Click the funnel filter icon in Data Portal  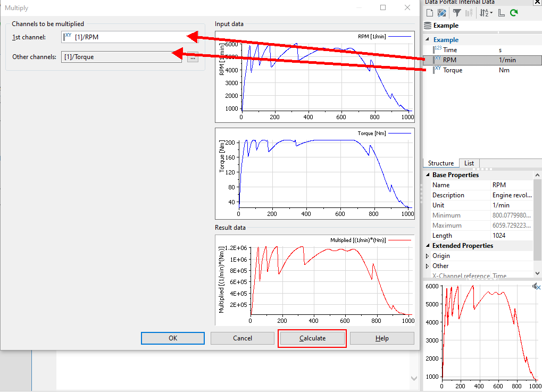457,13
